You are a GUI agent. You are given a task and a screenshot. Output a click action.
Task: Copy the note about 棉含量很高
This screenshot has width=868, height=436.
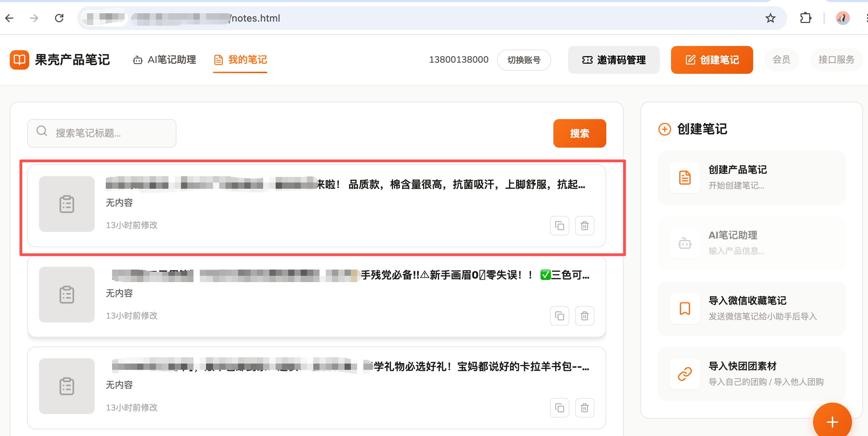pyautogui.click(x=559, y=226)
